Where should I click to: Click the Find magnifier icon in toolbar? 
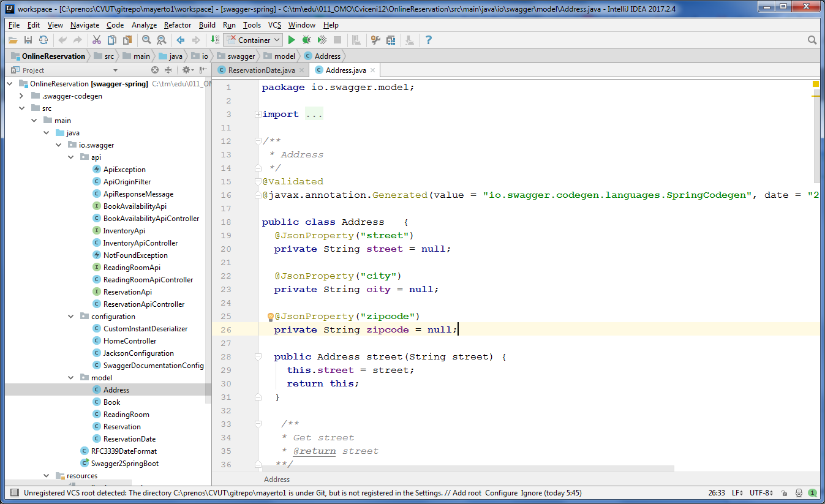146,40
